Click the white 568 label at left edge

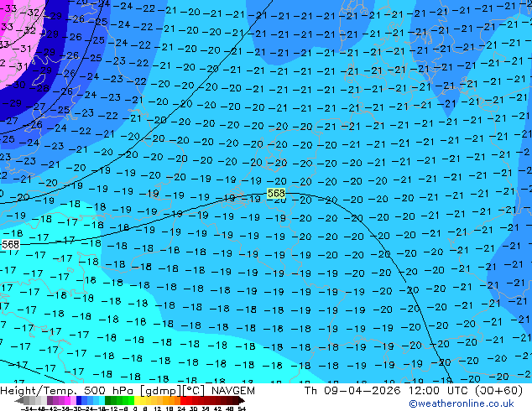10,244
